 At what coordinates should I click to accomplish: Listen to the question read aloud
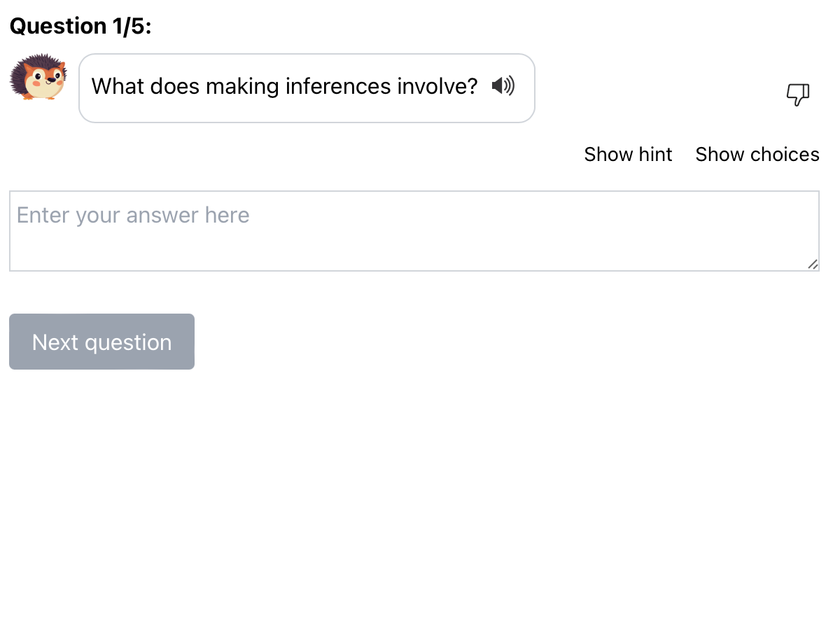[503, 86]
